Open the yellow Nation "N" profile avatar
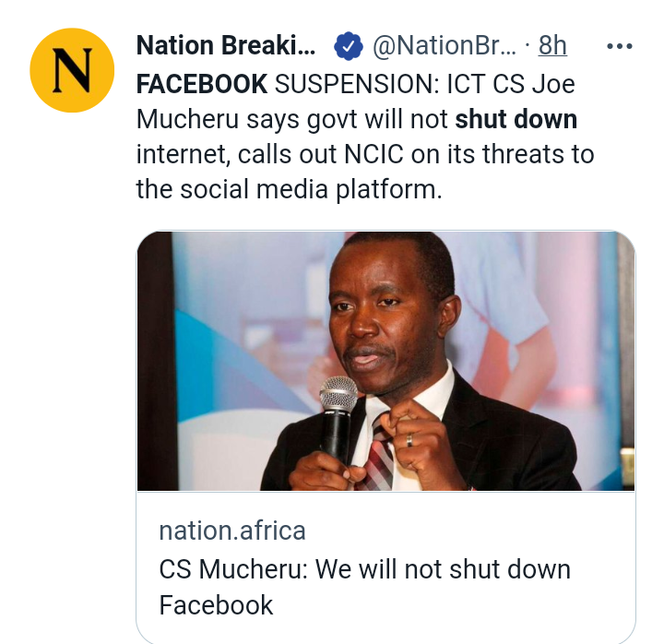The height and width of the screenshot is (644, 664). tap(72, 70)
